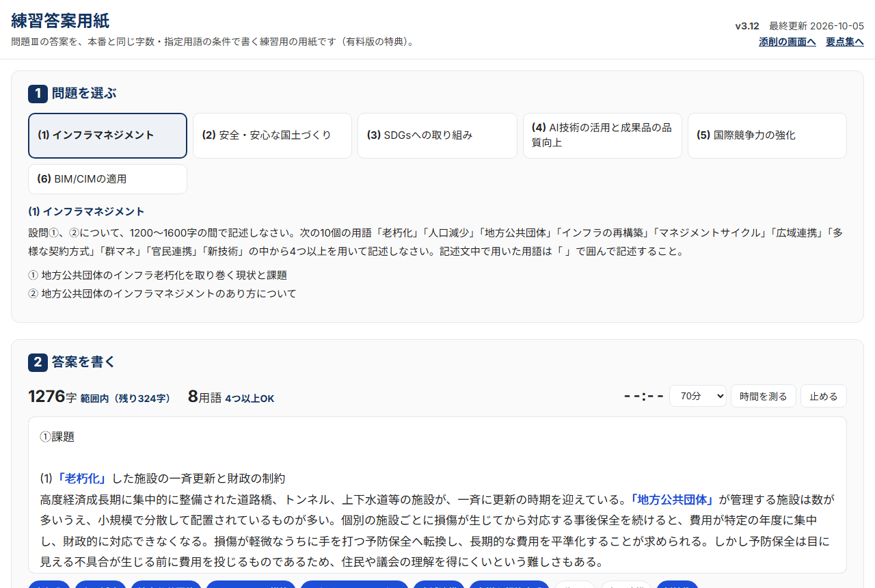Go to the 要点集へ link
This screenshot has width=875, height=588.
[844, 42]
